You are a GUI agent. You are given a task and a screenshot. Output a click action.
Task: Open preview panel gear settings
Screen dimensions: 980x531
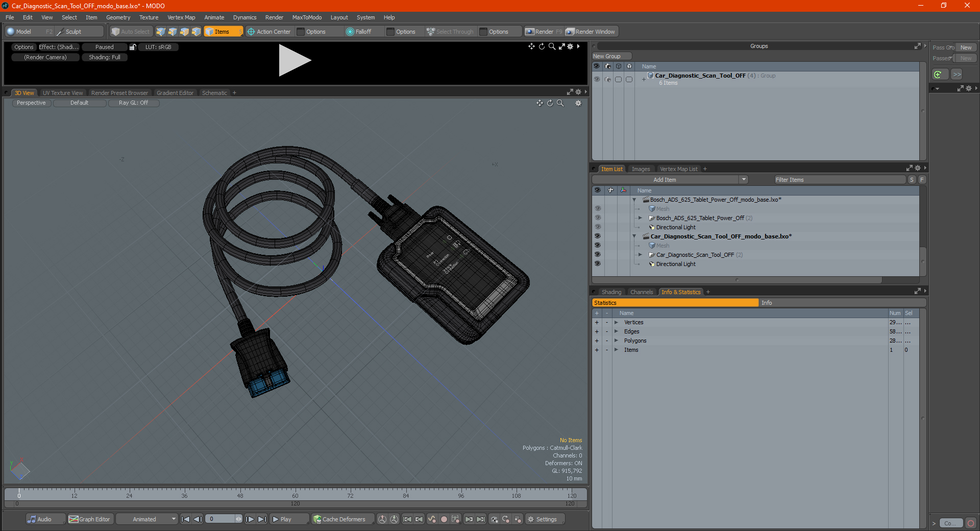tap(571, 46)
